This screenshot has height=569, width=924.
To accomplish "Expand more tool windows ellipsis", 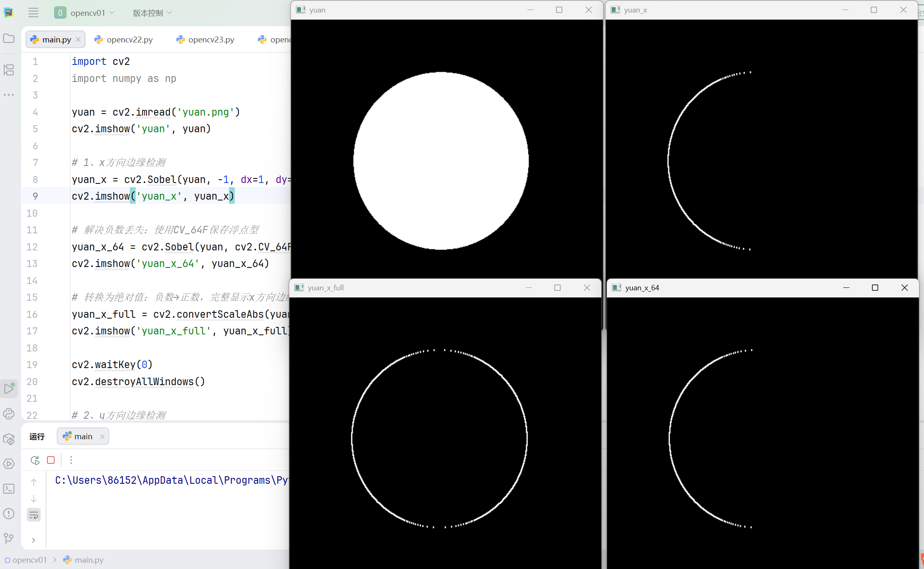I will click(9, 95).
